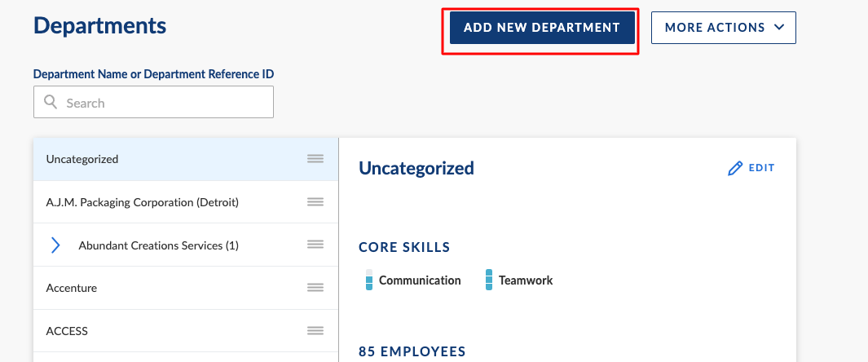The height and width of the screenshot is (362, 868).
Task: Click the pencil edit icon
Action: [734, 168]
